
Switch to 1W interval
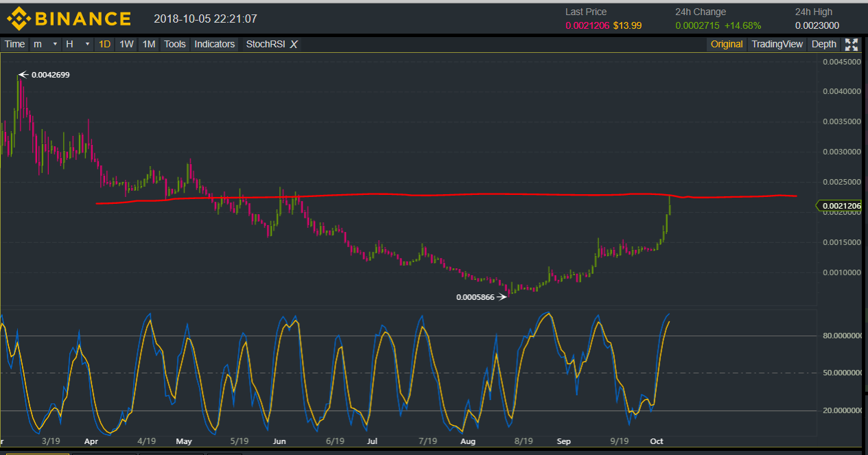click(126, 45)
